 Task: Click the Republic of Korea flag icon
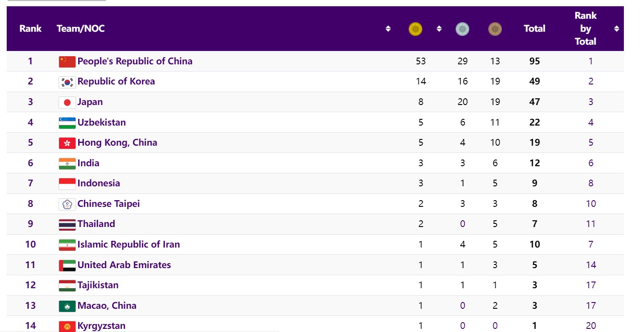(x=67, y=82)
